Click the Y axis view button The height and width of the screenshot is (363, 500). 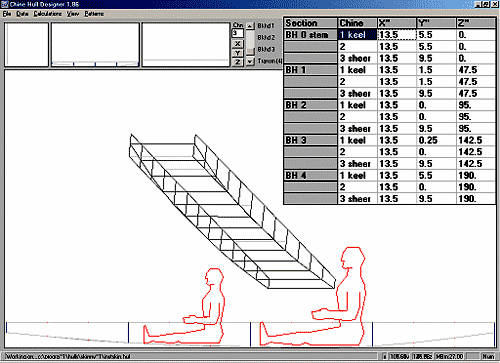[237, 53]
